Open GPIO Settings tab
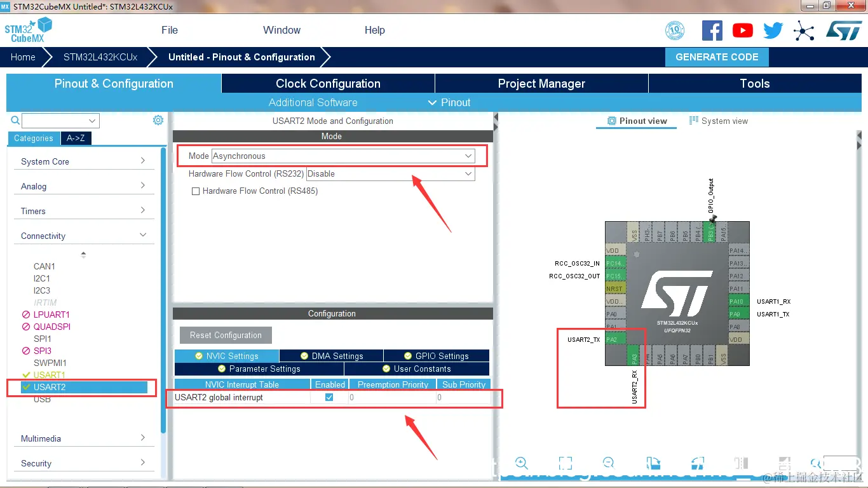The height and width of the screenshot is (488, 868). pos(436,356)
